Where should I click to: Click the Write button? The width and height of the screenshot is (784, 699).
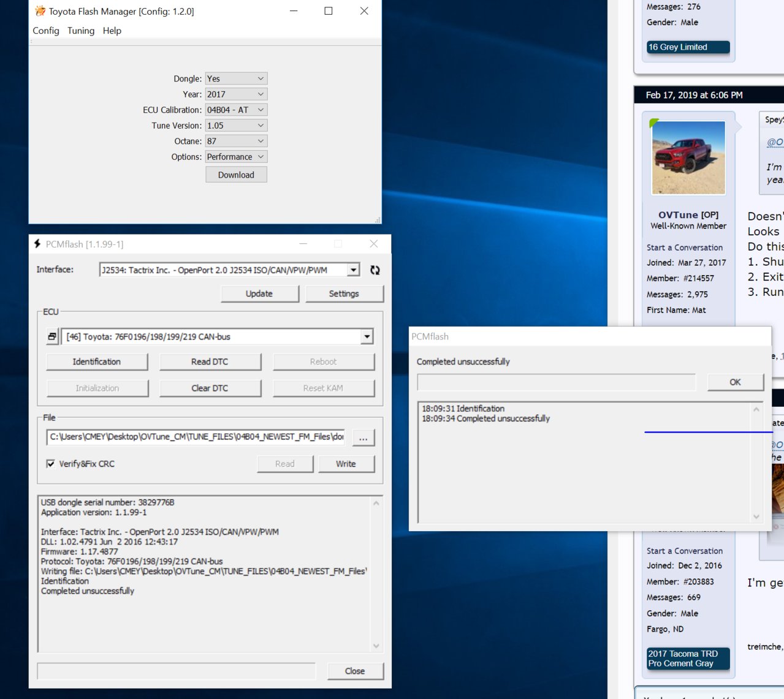coord(346,464)
